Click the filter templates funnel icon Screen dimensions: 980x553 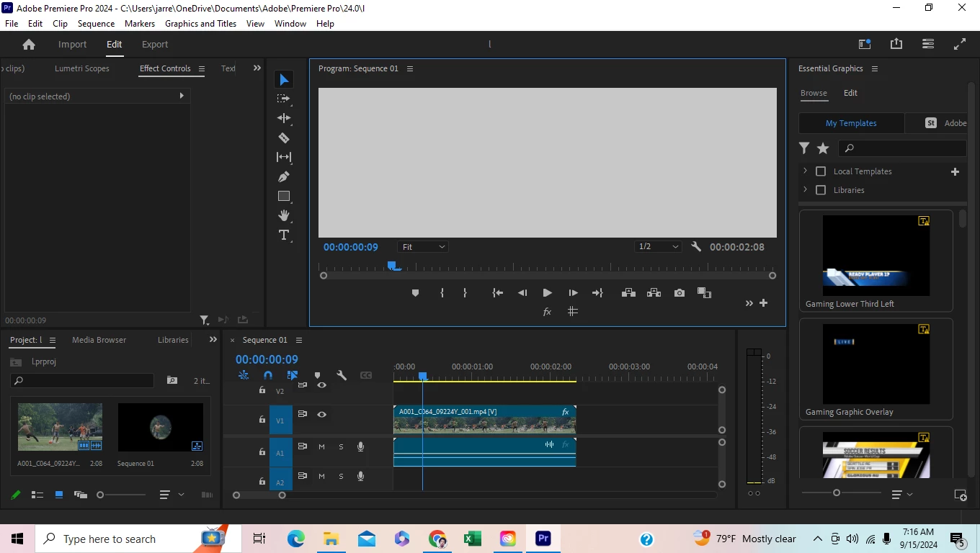(804, 148)
